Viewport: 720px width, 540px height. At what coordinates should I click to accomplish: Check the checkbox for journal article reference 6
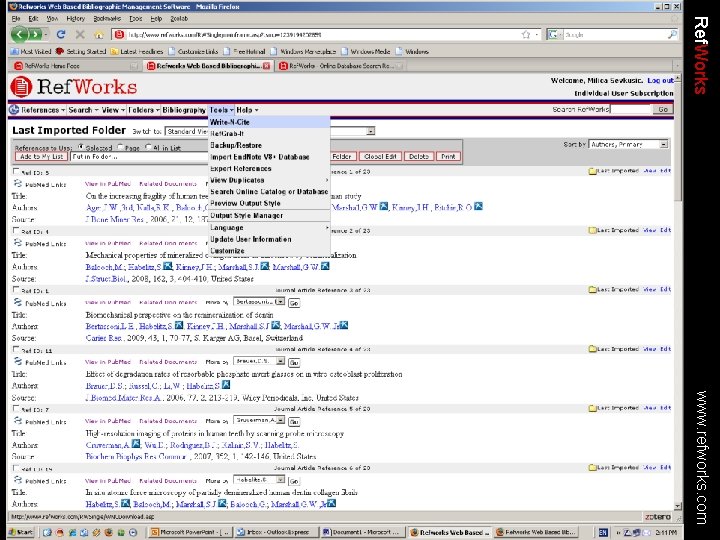coord(16,468)
